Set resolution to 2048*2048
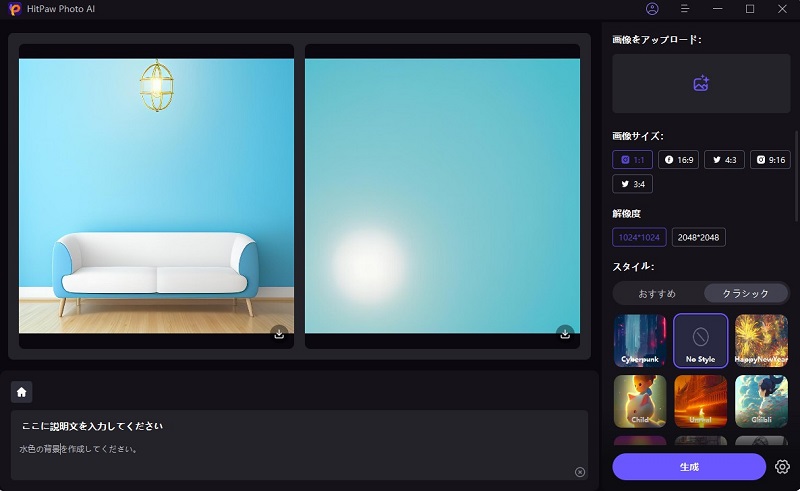 (698, 237)
